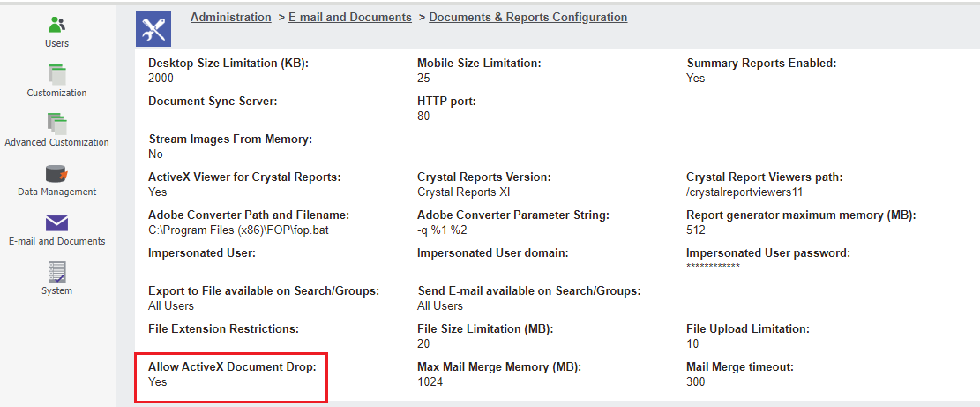Click Mail Merge timeout value 300
The image size is (980, 407).
696,381
